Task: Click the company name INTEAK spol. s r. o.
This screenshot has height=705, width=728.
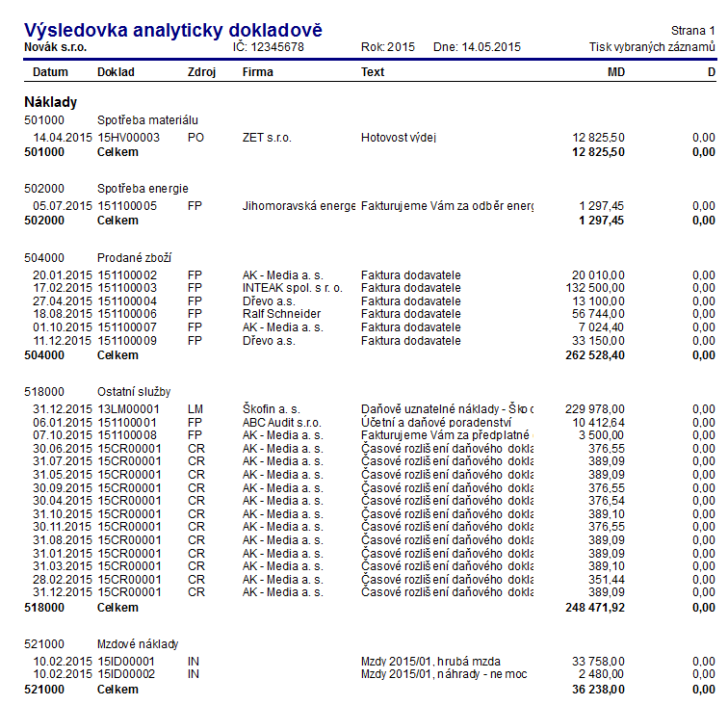Action: pyautogui.click(x=292, y=288)
